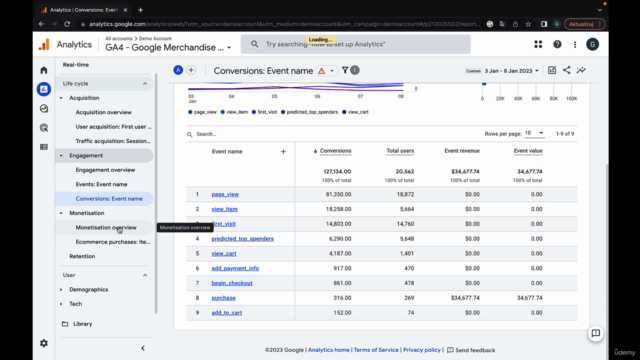Open the predicted_top_spenders event link
640x360 pixels.
point(242,239)
